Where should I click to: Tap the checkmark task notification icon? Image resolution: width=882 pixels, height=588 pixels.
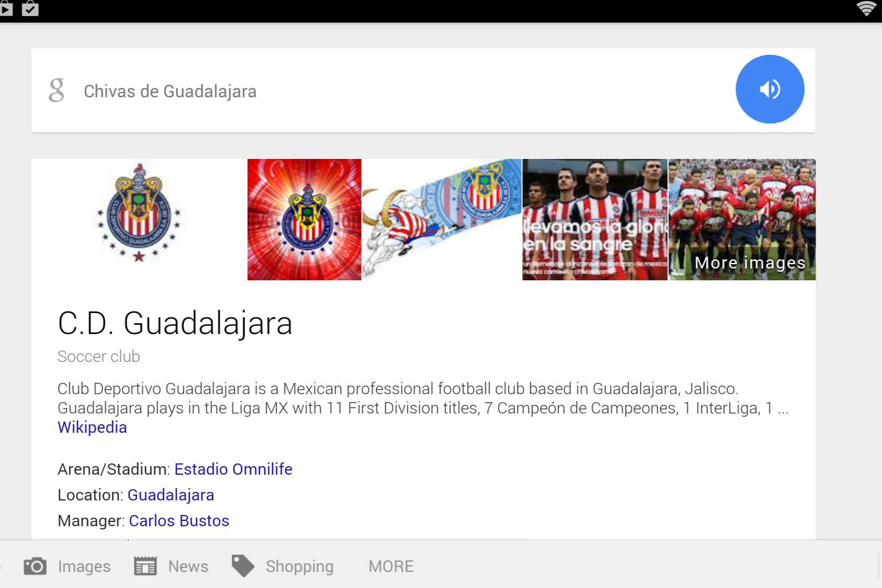(x=30, y=9)
